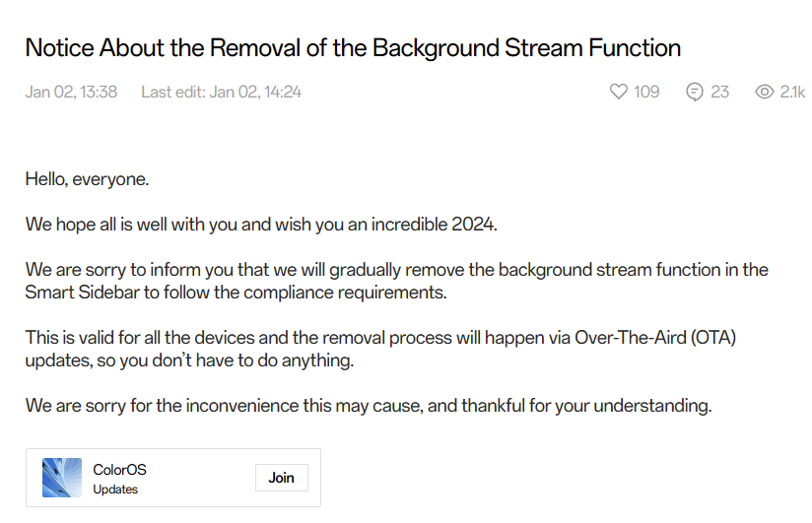Click the eye views icon
This screenshot has width=812, height=523.
point(764,92)
